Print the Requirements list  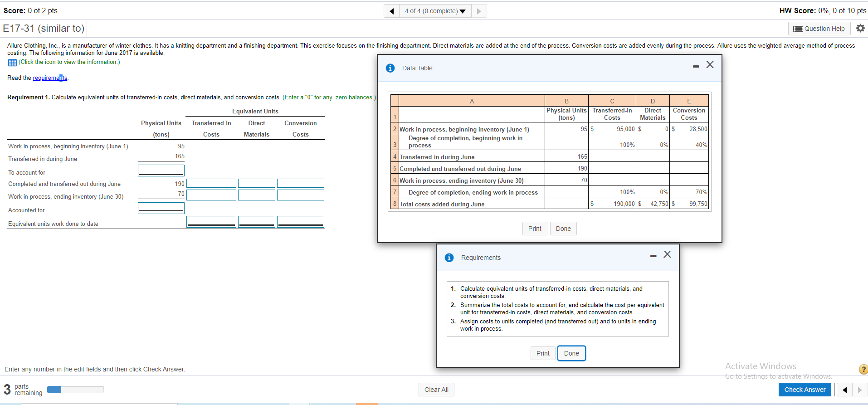point(543,353)
